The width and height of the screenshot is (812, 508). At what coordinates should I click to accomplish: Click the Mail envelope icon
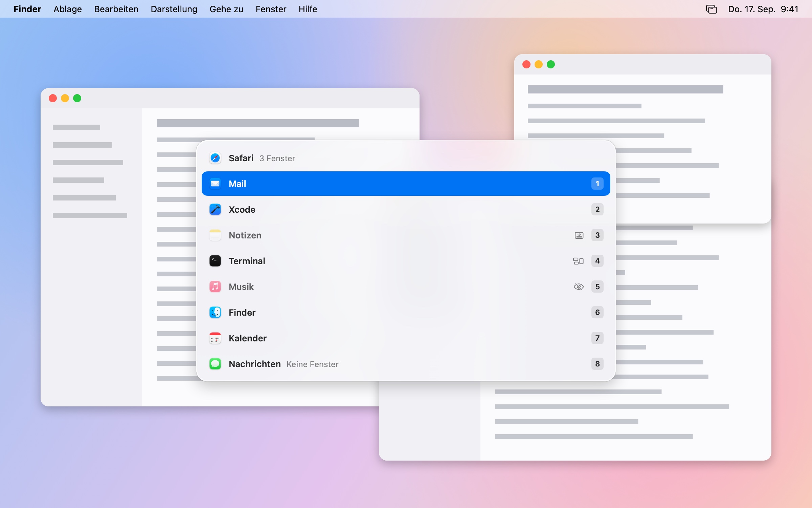point(215,184)
